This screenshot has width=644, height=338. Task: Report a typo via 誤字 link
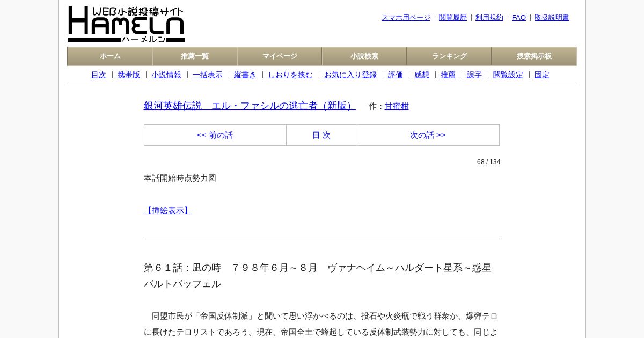pos(474,75)
